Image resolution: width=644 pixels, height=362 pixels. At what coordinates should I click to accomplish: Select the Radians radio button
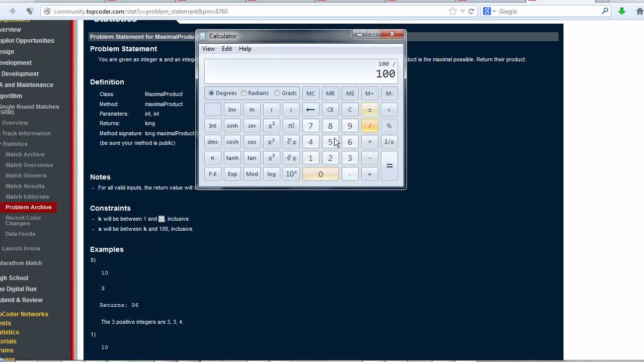[x=244, y=93]
